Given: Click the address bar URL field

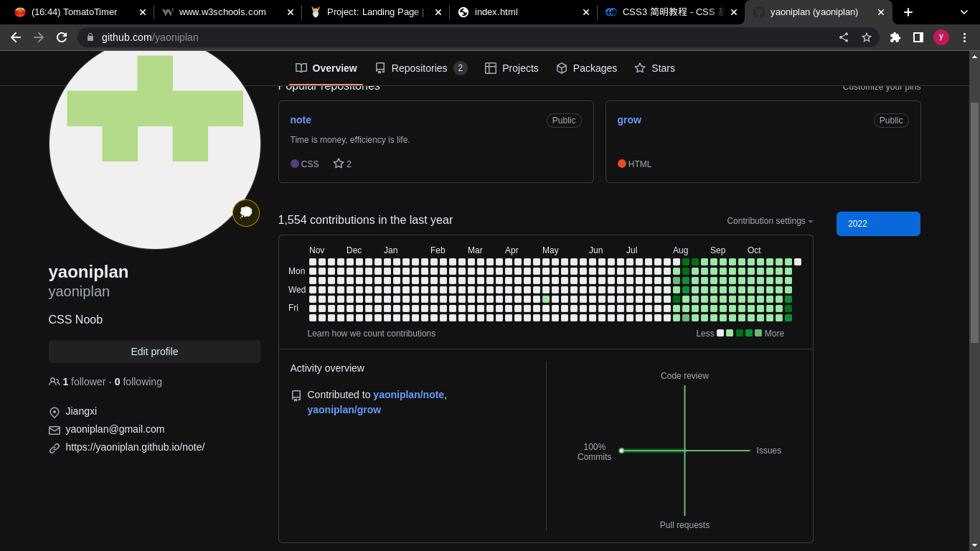Looking at the screenshot, I should click(x=459, y=37).
